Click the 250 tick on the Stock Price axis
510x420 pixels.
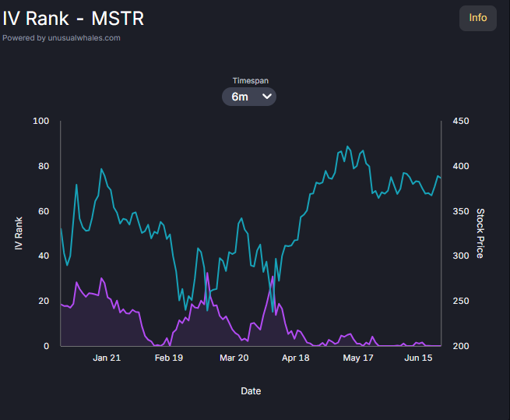(x=461, y=301)
